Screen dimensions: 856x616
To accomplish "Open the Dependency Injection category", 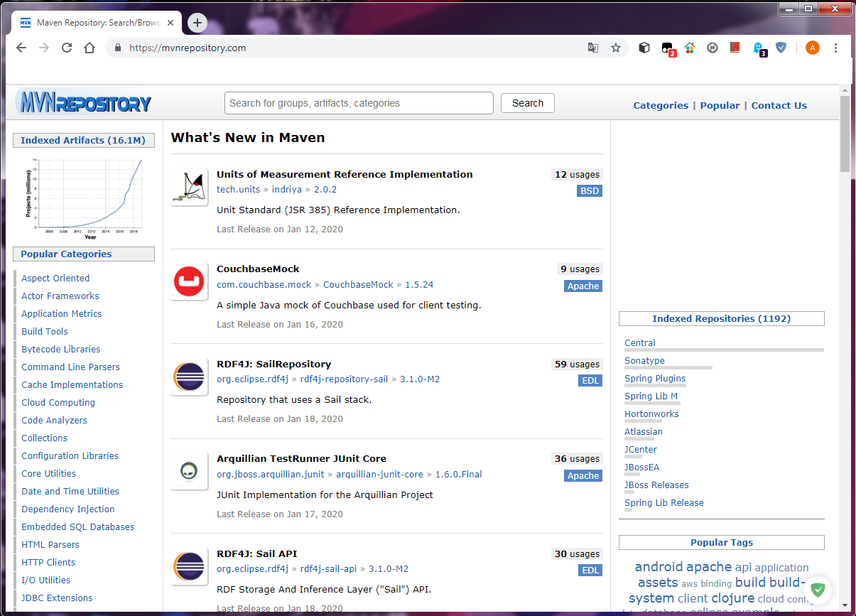I will coord(68,509).
